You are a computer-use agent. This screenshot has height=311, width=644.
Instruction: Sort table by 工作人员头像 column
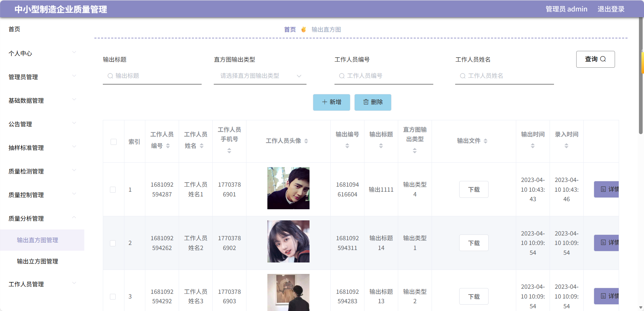(x=306, y=141)
